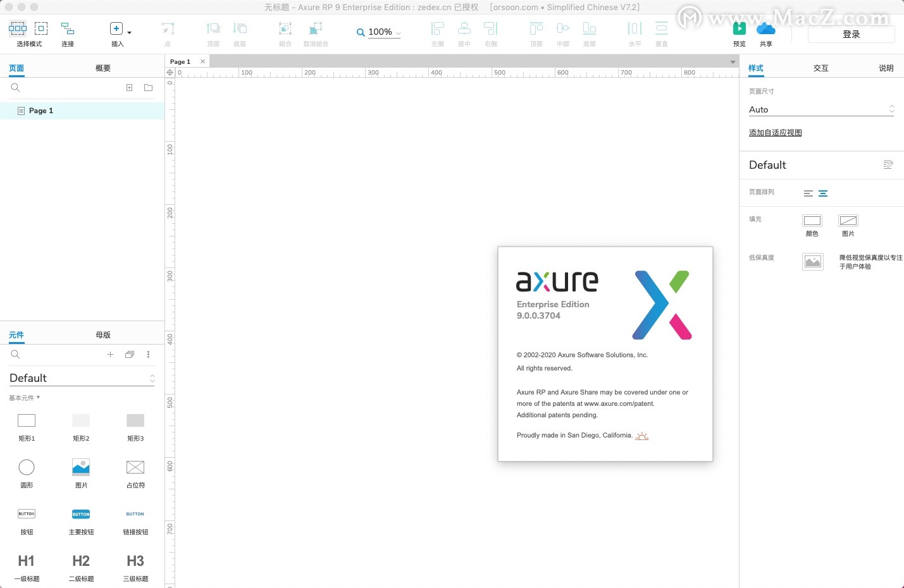Click the 顶层 bring to front icon
Image resolution: width=904 pixels, height=588 pixels.
point(213,28)
